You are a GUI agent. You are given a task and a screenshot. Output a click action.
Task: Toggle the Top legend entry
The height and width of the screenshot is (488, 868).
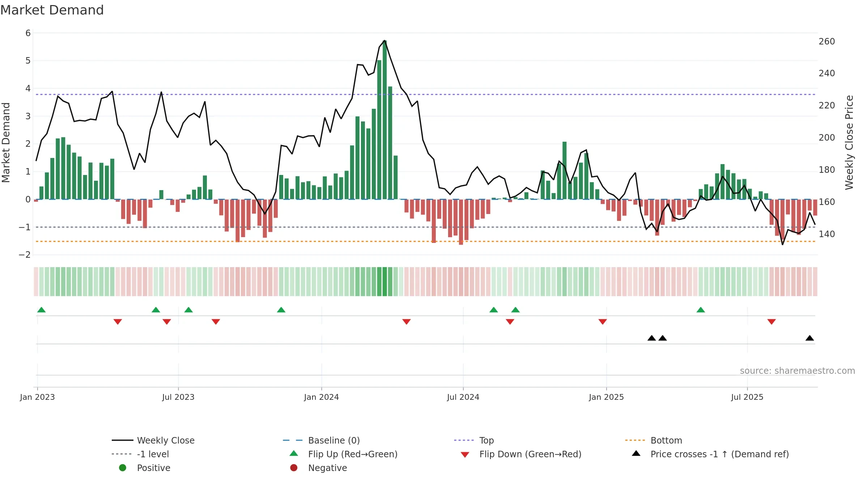pos(474,440)
